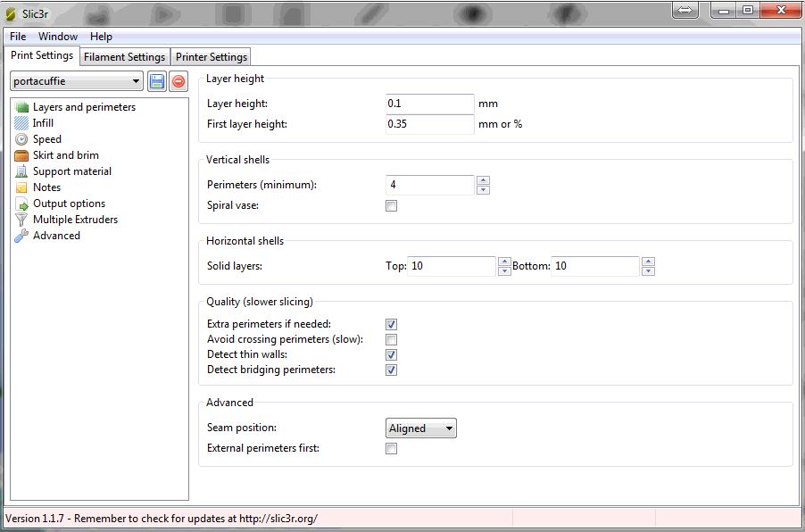This screenshot has height=532, width=805.
Task: Click the Layer height input field
Action: (430, 104)
